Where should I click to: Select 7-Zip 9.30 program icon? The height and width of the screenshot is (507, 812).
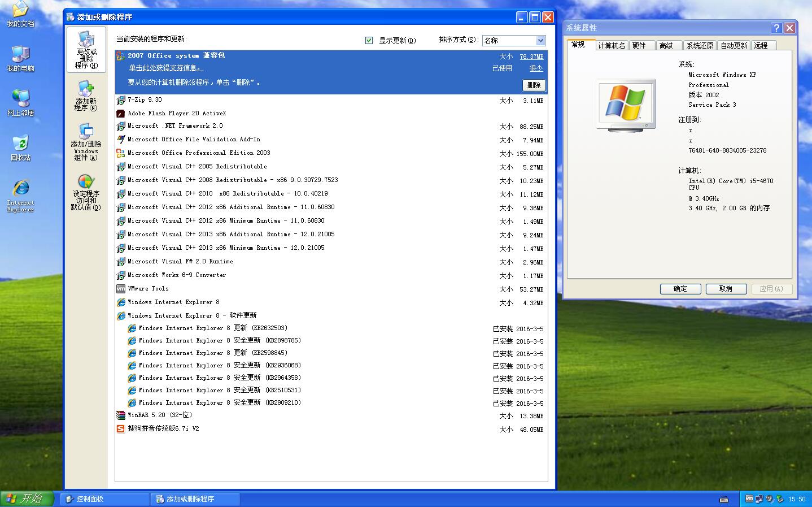pyautogui.click(x=121, y=100)
